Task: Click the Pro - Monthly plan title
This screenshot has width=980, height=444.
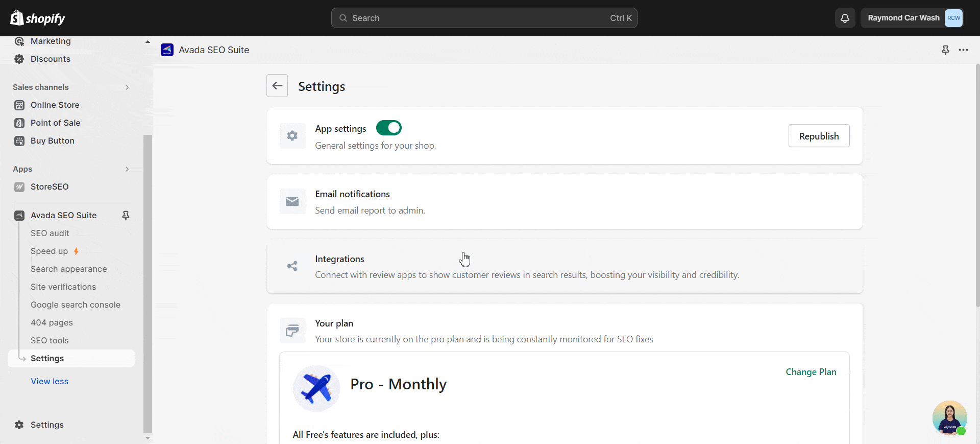Action: click(398, 384)
